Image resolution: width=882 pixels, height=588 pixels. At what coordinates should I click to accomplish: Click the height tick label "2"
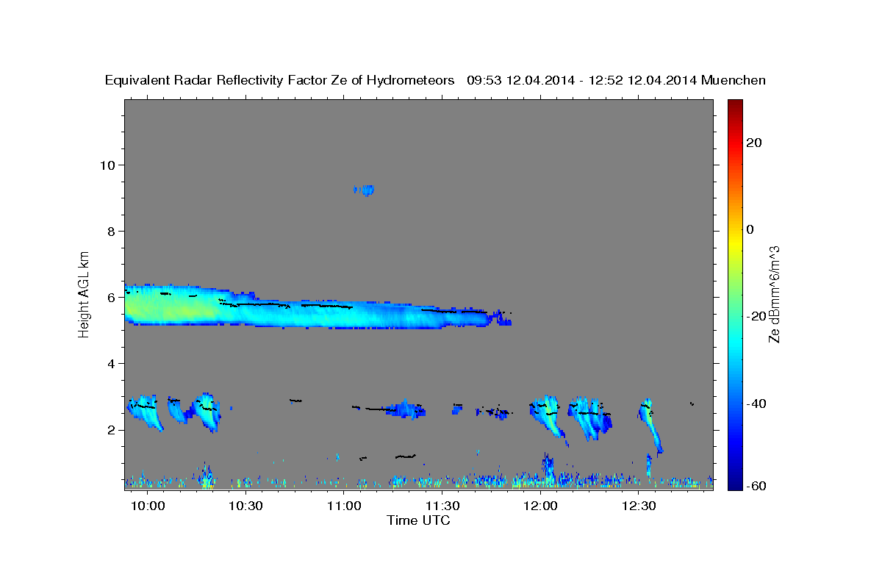tap(111, 430)
